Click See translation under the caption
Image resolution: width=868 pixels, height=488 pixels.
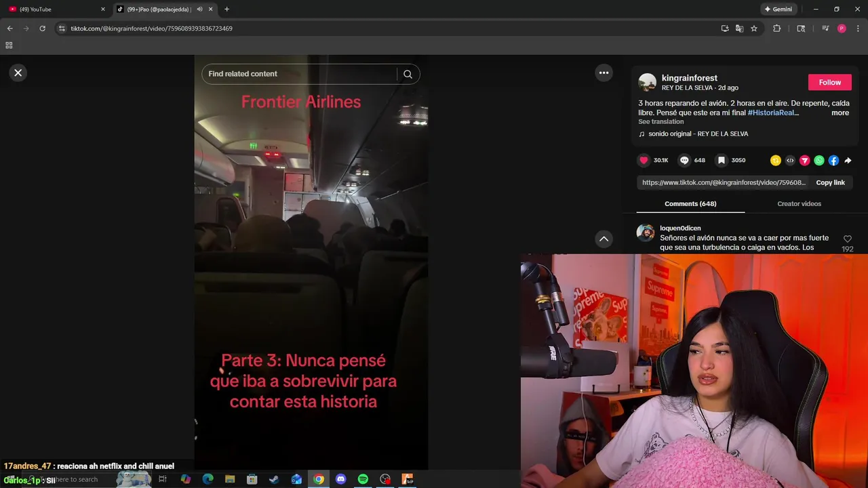pyautogui.click(x=660, y=121)
